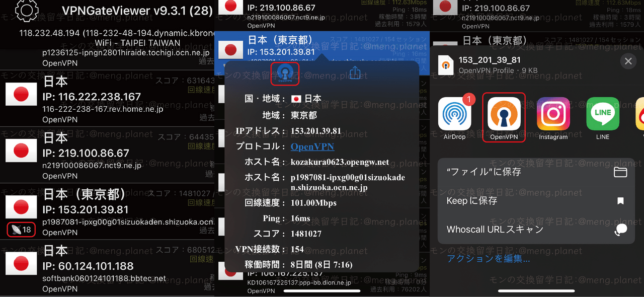
Task: Tap hostname kozakura0623.opengw.net in popup
Action: [x=340, y=162]
